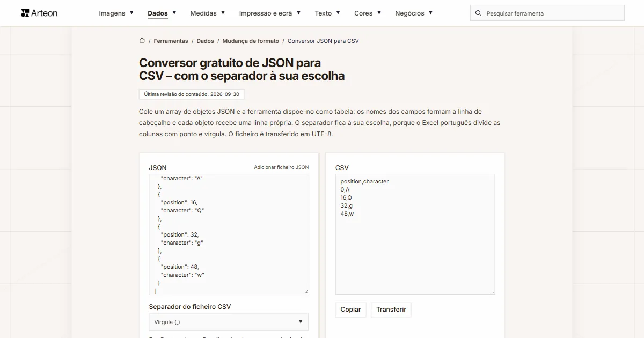
Task: Open the Separador do ficheiro CSV dropdown
Action: [229, 322]
